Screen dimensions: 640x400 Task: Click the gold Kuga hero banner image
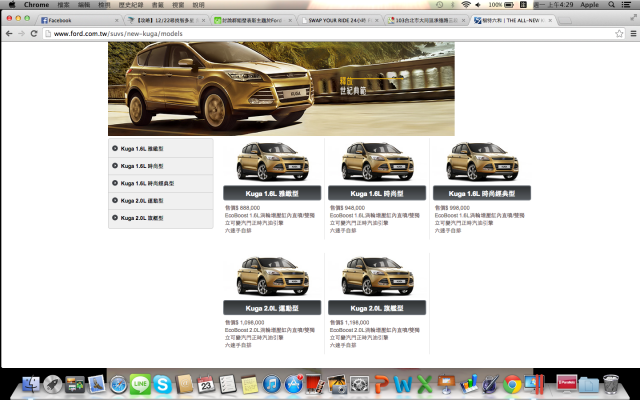click(281, 89)
